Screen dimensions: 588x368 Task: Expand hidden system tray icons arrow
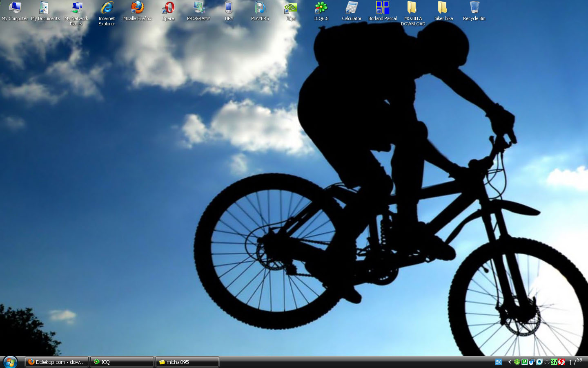[x=510, y=362]
